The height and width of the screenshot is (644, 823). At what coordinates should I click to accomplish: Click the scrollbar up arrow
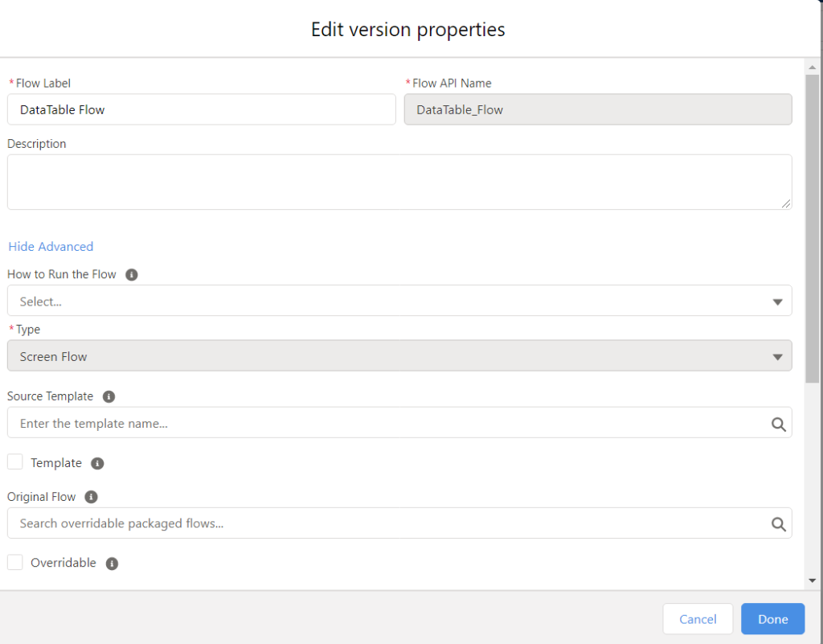point(813,68)
